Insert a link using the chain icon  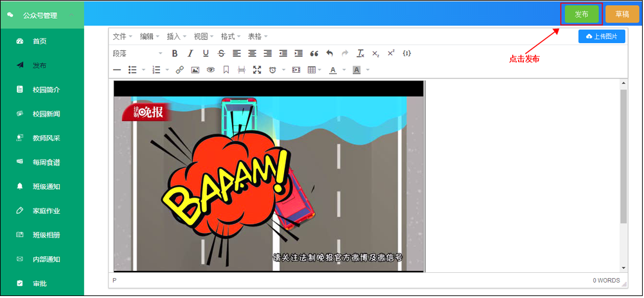(x=180, y=70)
